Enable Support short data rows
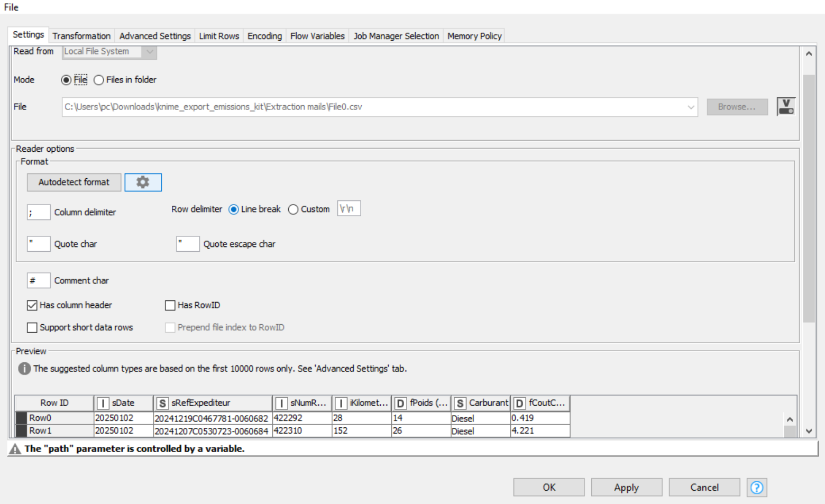 point(32,327)
